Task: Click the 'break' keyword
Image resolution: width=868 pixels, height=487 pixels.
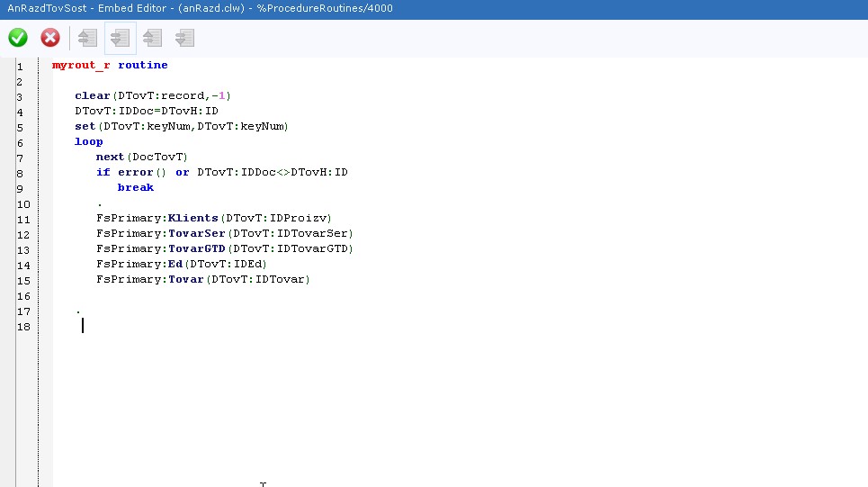Action: 135,187
